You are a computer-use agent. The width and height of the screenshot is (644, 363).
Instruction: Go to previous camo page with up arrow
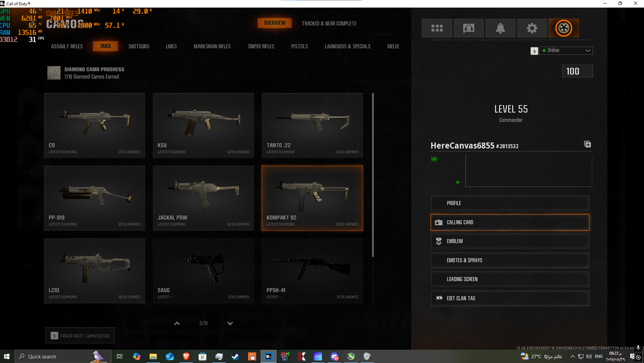coord(177,324)
